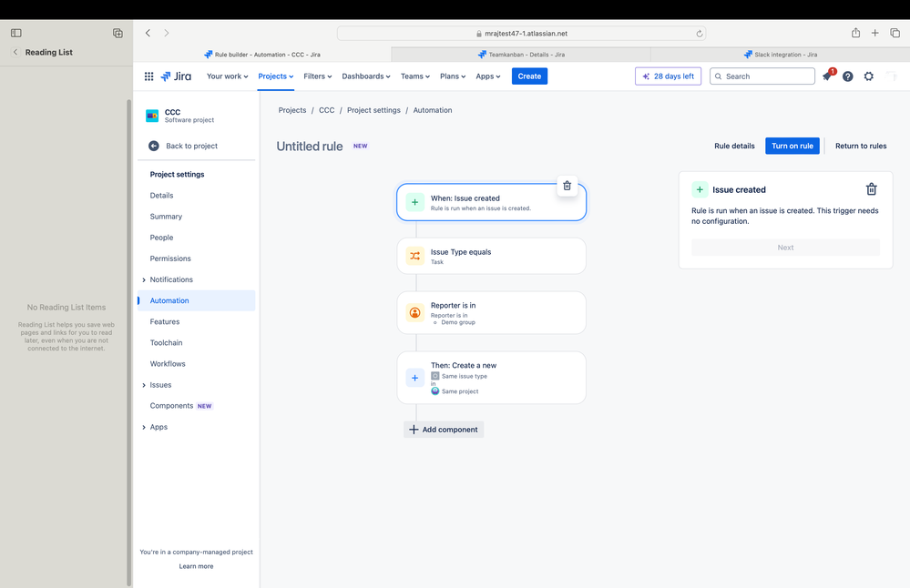Image resolution: width=910 pixels, height=588 pixels.
Task: Expand the Notifications settings section
Action: (144, 280)
